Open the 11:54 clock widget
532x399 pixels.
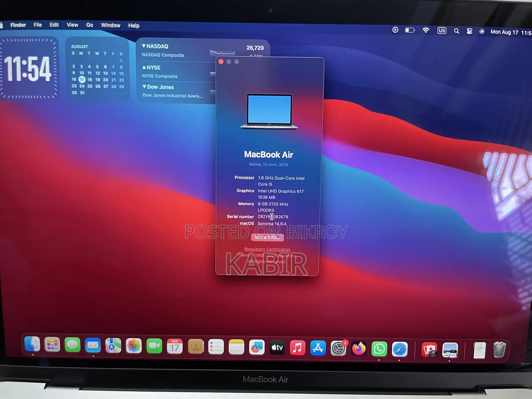click(x=29, y=68)
